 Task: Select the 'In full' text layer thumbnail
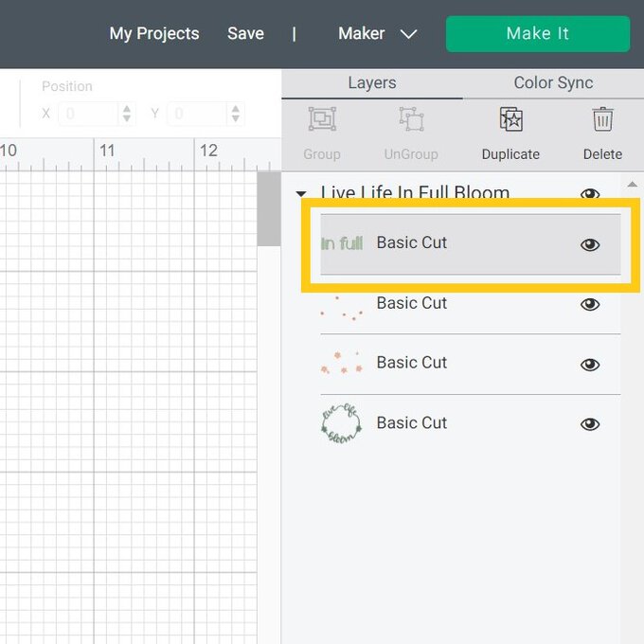click(342, 243)
